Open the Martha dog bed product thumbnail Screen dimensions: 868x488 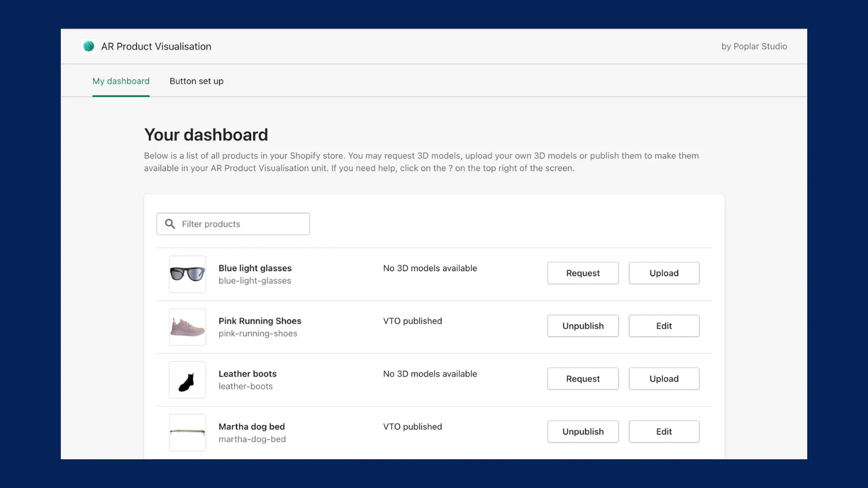188,433
